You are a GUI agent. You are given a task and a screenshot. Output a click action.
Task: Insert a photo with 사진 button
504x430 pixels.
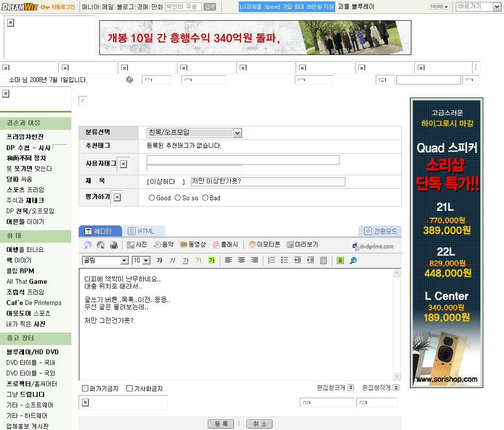[136, 245]
